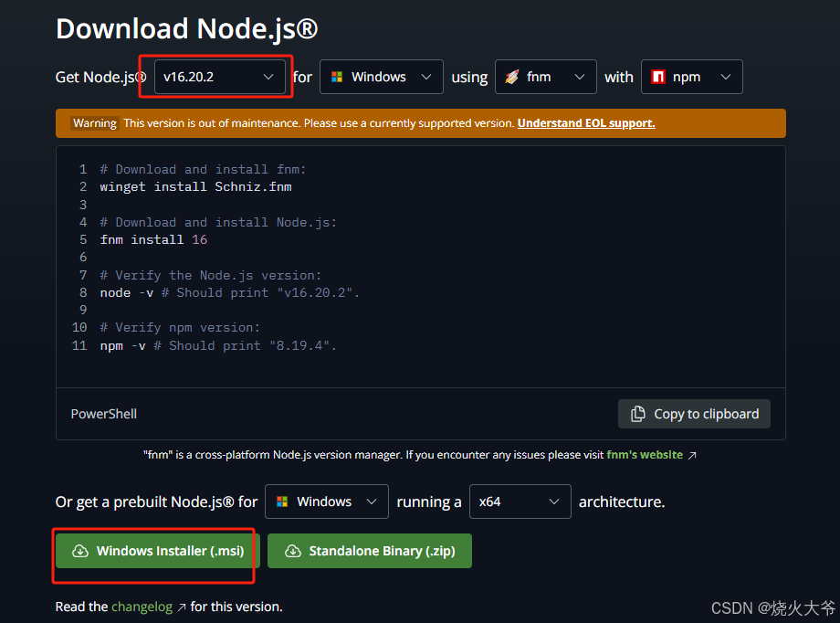Click the Warning badge in the orange banner
Viewport: 840px width, 623px height.
click(95, 123)
